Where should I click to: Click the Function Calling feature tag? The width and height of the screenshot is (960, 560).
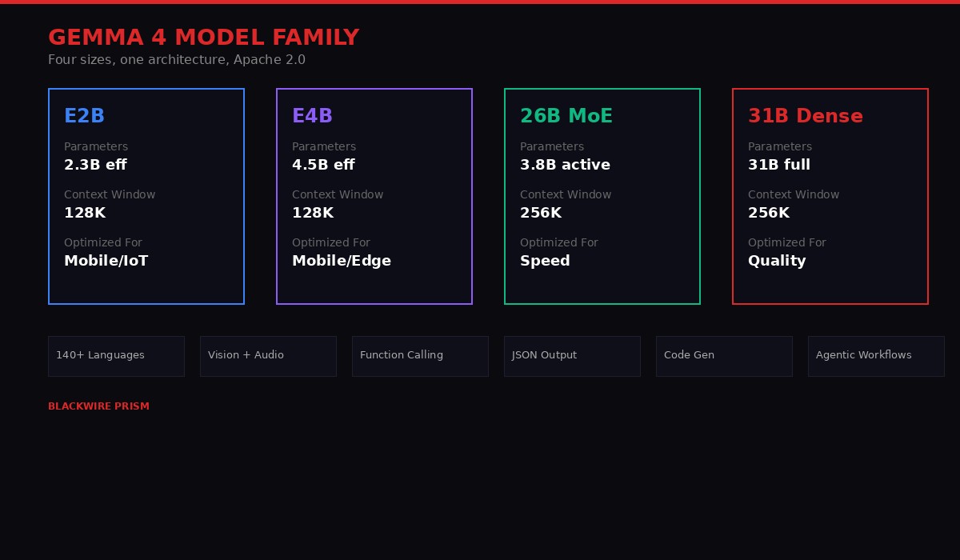(x=420, y=356)
